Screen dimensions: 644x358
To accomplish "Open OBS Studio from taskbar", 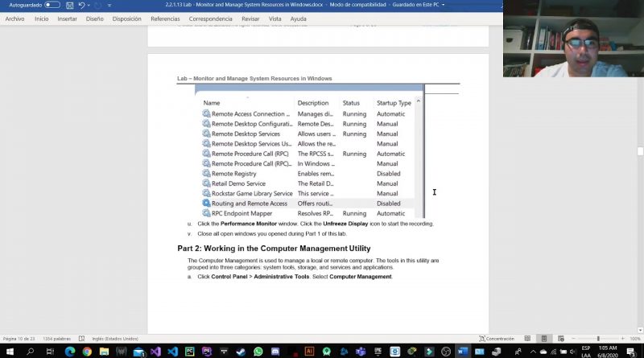I will click(446, 352).
